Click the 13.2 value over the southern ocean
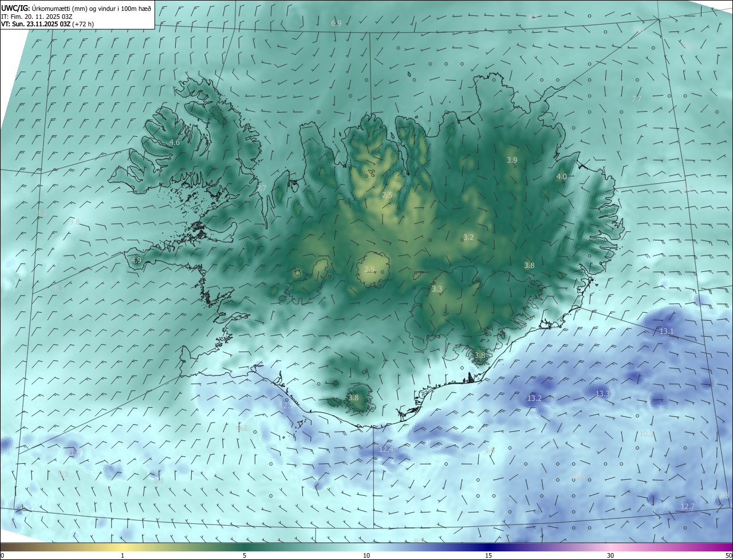Viewport: 733px width, 560px height. click(534, 398)
